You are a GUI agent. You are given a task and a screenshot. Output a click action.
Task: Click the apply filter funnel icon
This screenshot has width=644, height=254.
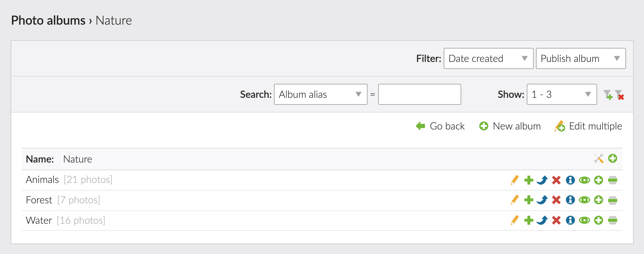pyautogui.click(x=608, y=95)
